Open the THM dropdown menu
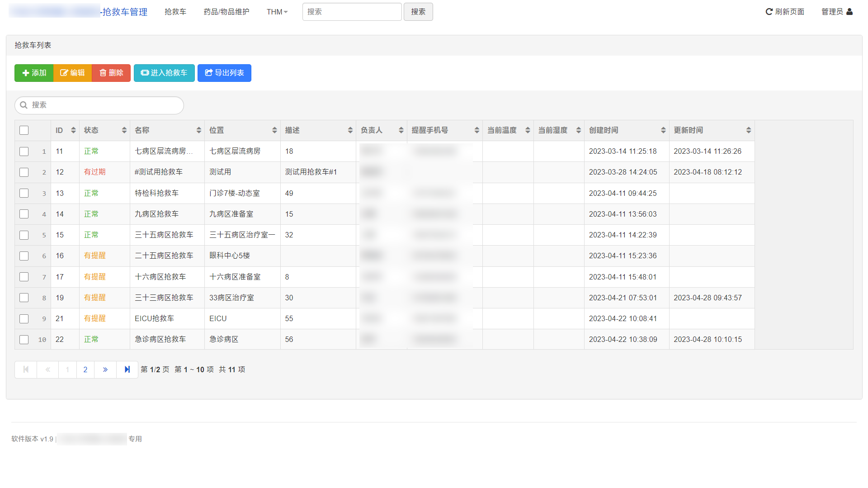Image resolution: width=868 pixels, height=488 pixels. tap(277, 12)
